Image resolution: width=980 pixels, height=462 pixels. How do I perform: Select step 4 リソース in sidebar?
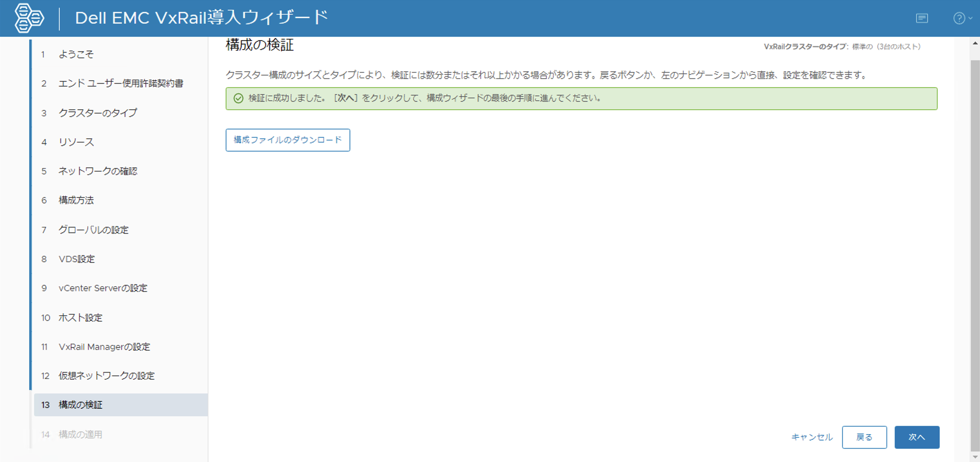tap(76, 142)
